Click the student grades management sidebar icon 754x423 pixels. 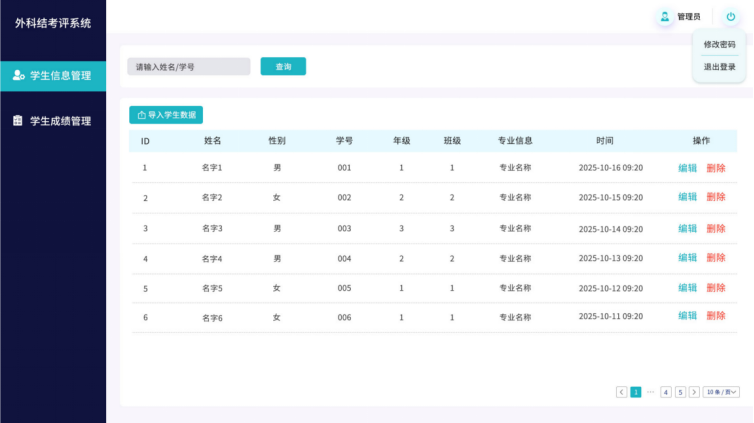pos(17,121)
